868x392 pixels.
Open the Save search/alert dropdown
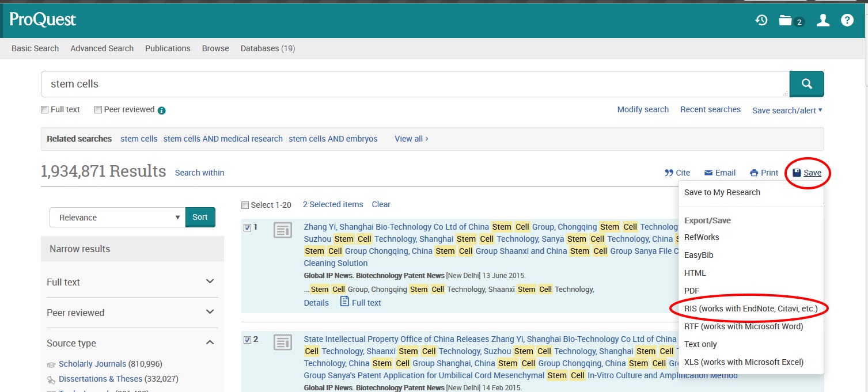pyautogui.click(x=787, y=110)
